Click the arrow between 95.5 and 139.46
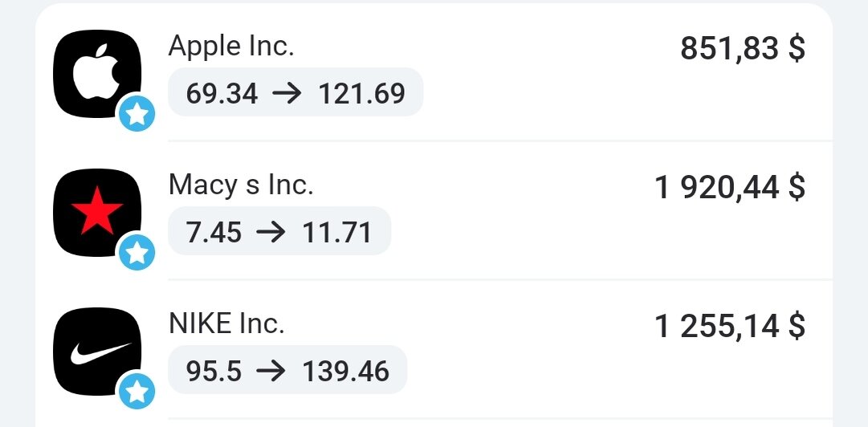The image size is (868, 427). [x=271, y=371]
